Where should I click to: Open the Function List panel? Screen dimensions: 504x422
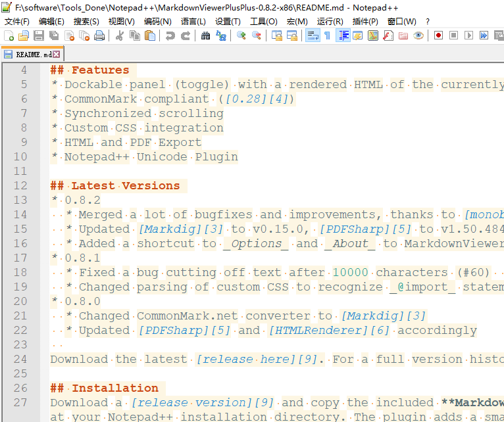(x=388, y=35)
